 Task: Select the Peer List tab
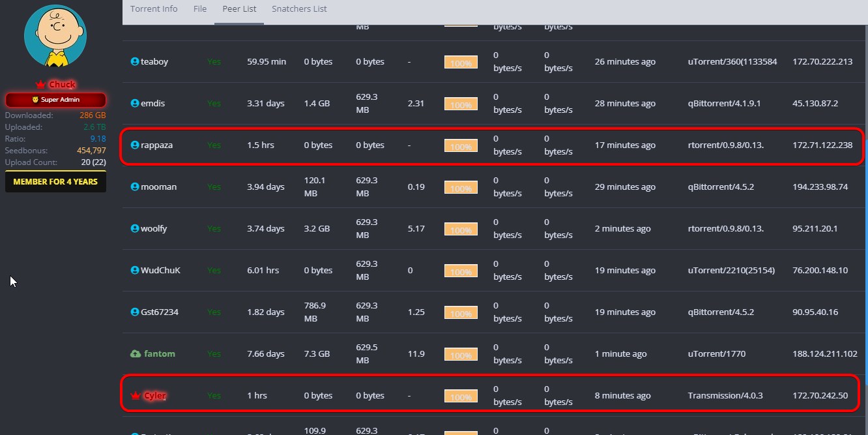click(239, 9)
